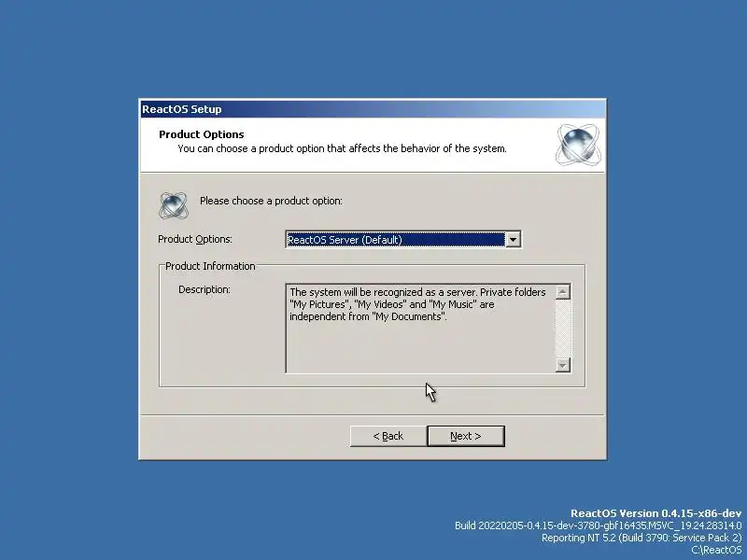Go back with the < Back button

coord(388,436)
